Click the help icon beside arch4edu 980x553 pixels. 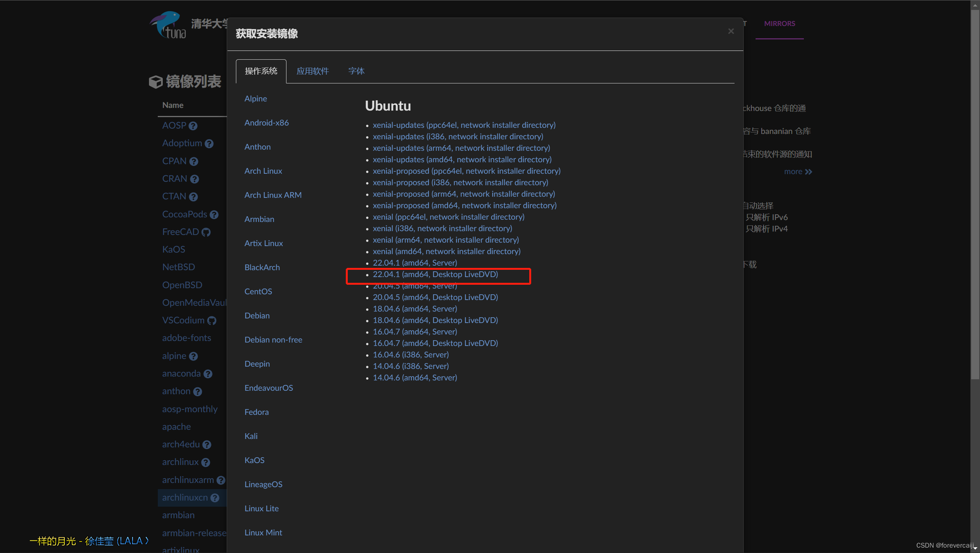(207, 445)
